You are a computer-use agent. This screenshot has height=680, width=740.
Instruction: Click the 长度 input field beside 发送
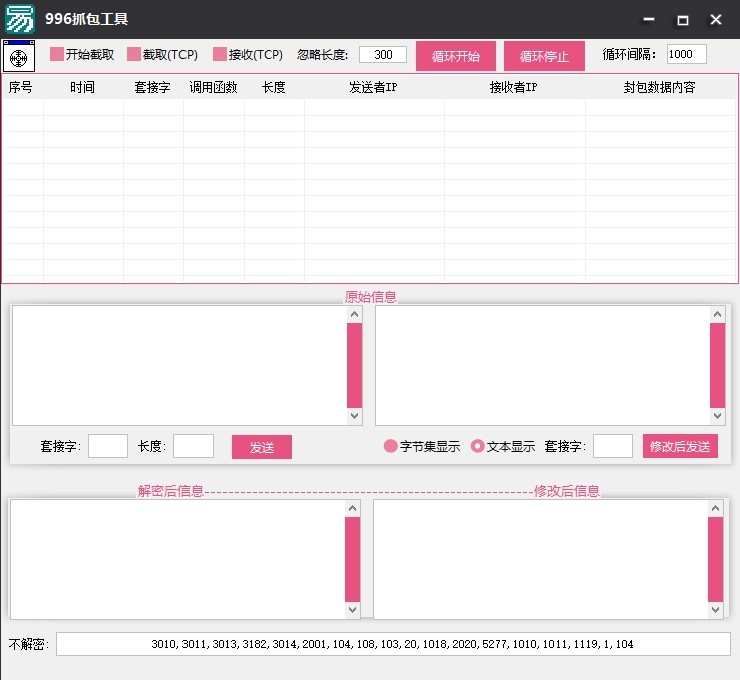click(x=193, y=446)
